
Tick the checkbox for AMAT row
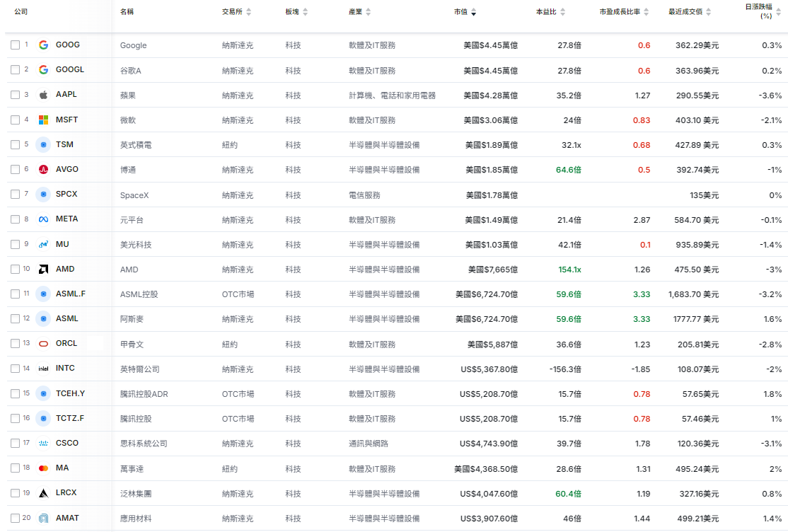click(15, 518)
